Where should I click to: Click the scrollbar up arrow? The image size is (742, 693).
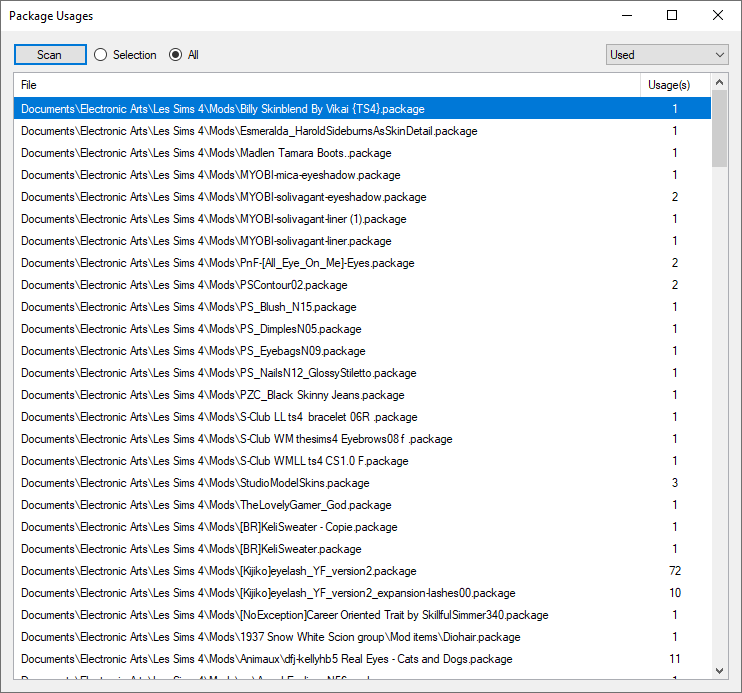[x=719, y=82]
